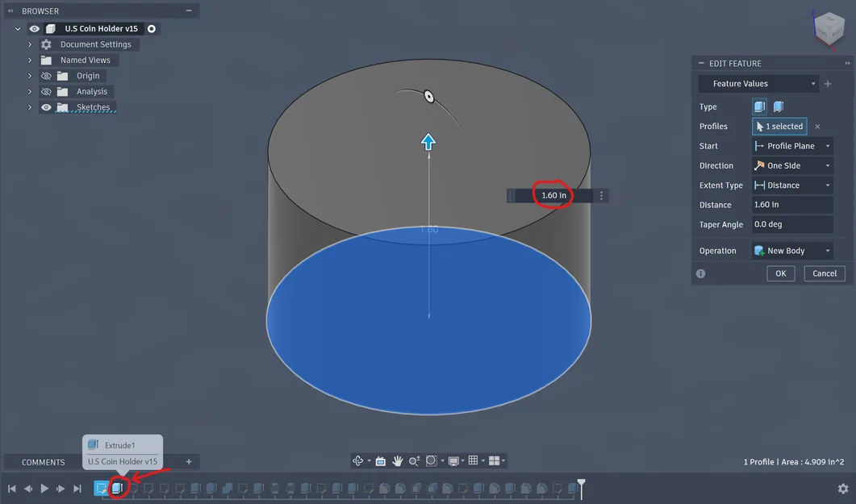Viewport: 856px width, 504px height.
Task: Activate component radio button on U.S Coin Holder
Action: (152, 28)
